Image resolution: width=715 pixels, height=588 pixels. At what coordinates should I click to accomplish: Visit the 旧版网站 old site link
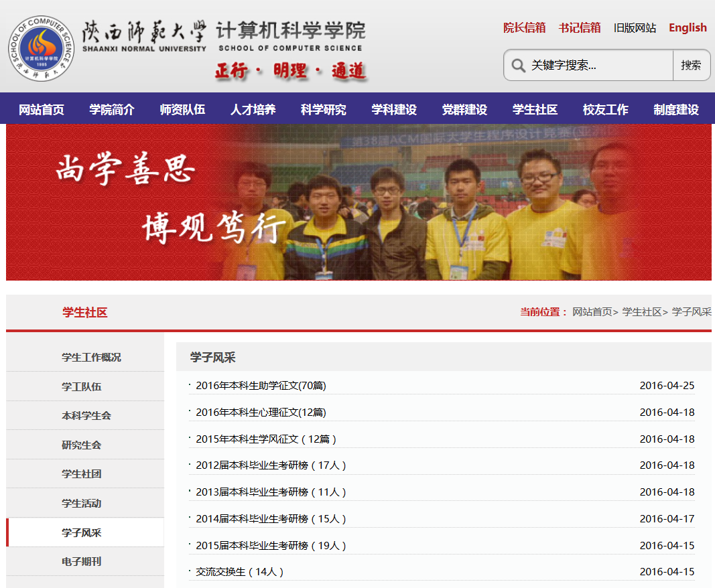(x=635, y=27)
